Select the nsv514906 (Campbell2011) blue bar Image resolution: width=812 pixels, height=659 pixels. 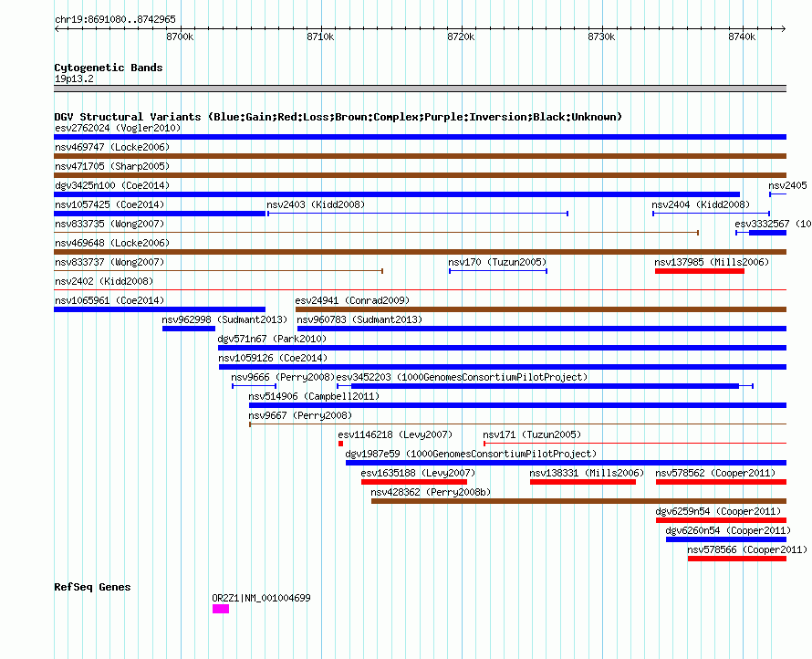tap(518, 405)
